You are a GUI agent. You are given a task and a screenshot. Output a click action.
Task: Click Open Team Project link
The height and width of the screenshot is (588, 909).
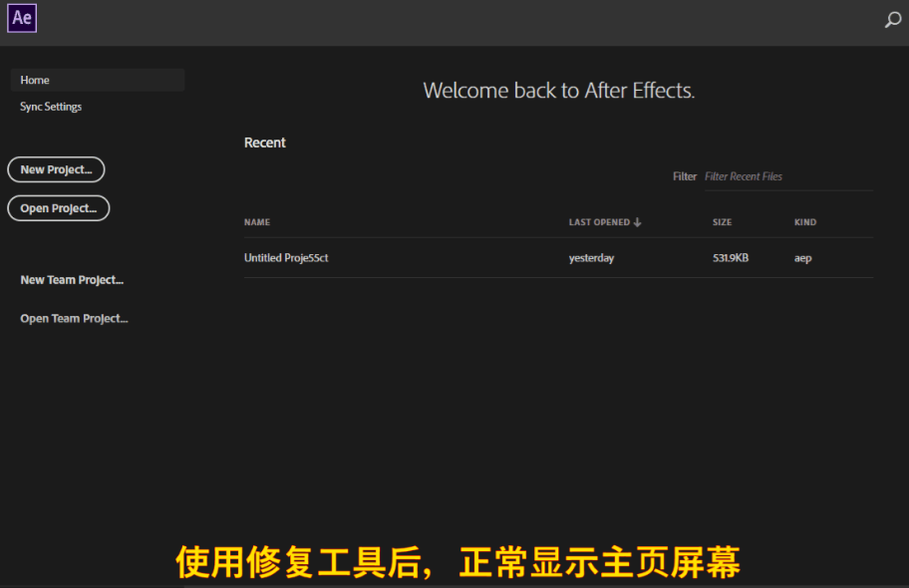(x=74, y=318)
